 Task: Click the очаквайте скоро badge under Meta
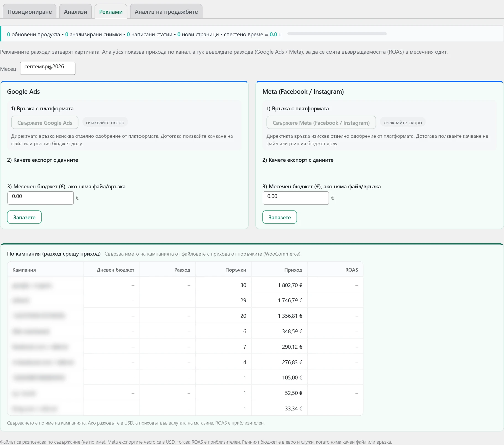(403, 123)
